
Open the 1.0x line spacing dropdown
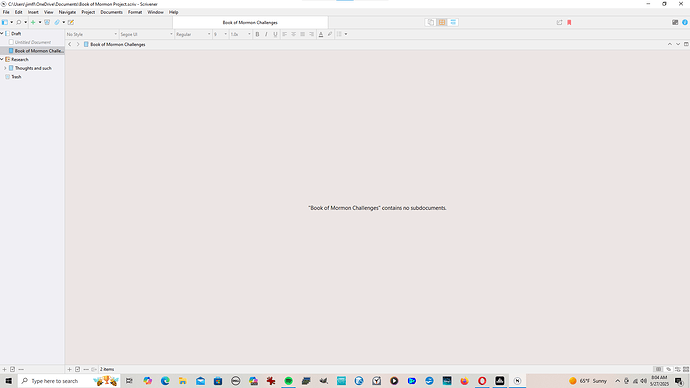point(240,34)
